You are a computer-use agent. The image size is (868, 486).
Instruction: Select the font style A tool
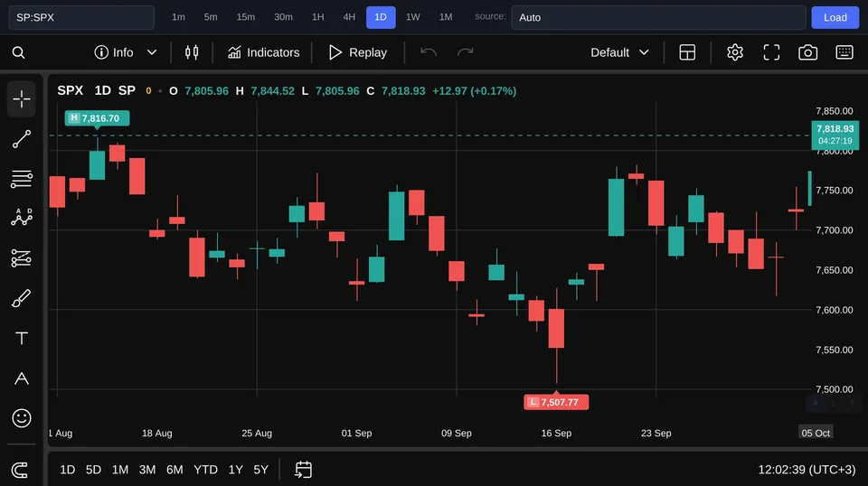coord(22,379)
